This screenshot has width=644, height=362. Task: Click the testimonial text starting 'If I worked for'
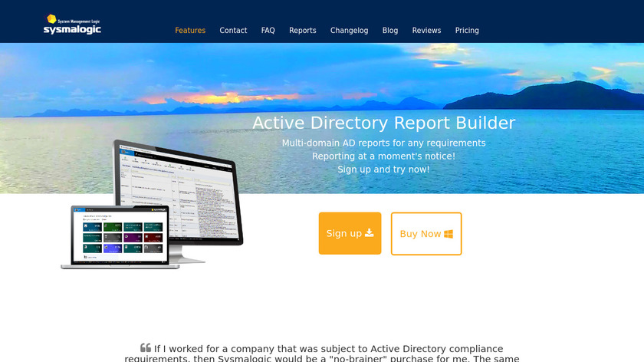click(x=322, y=354)
